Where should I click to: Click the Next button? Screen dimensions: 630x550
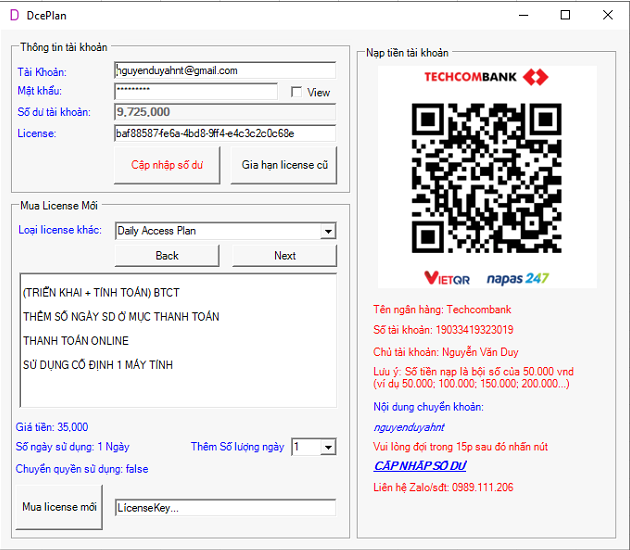pos(284,256)
